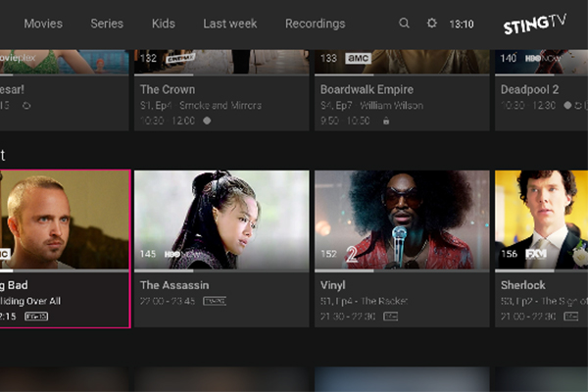Click the StingTV logo
This screenshot has width=588, height=392.
point(535,24)
